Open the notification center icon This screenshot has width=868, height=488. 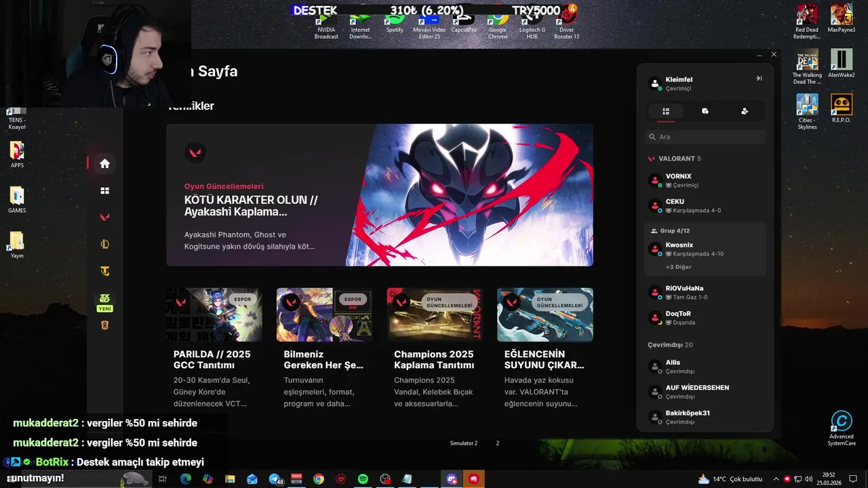pyautogui.click(x=853, y=479)
